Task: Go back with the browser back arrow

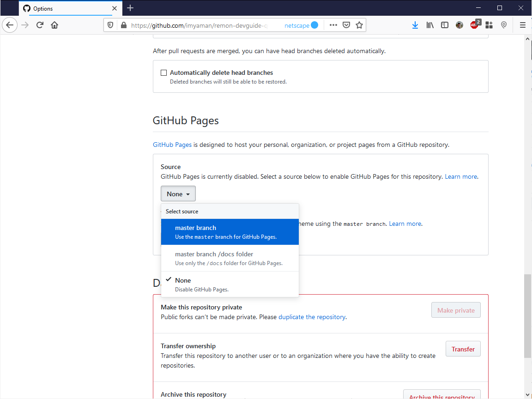Action: click(x=10, y=25)
